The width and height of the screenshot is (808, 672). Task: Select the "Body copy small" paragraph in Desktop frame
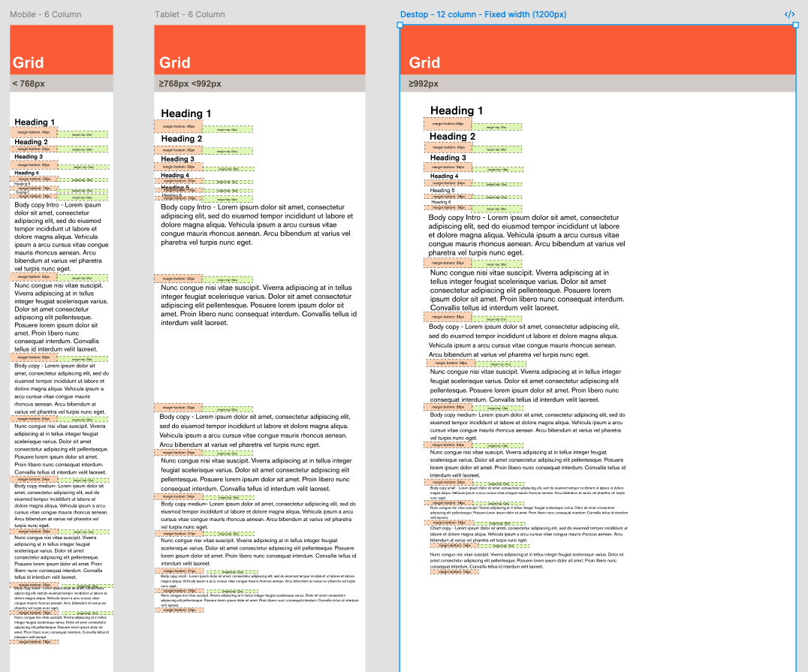click(x=526, y=493)
